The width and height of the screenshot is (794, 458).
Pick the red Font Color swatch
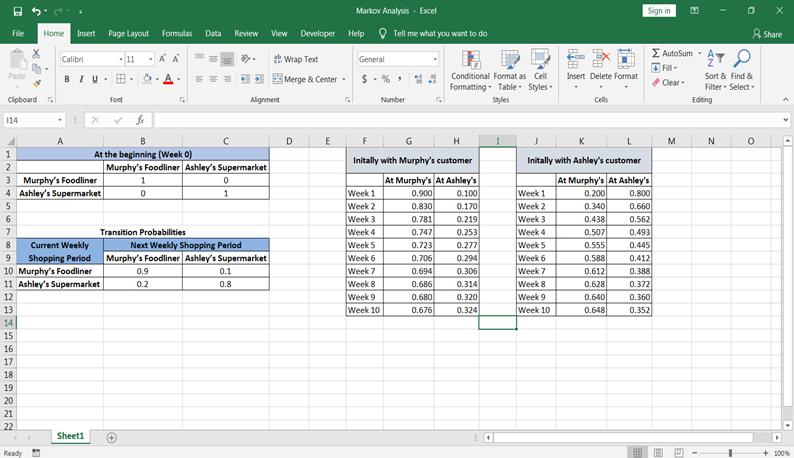click(x=168, y=79)
